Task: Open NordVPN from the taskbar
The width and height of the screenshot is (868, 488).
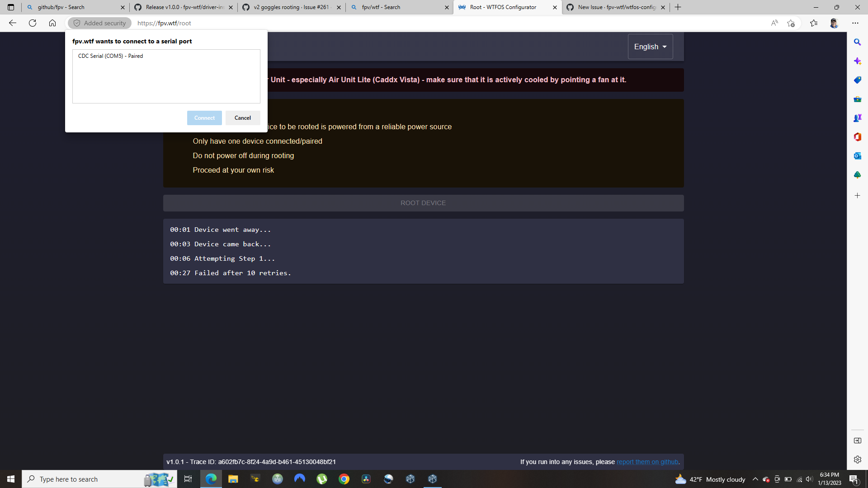Action: (299, 479)
